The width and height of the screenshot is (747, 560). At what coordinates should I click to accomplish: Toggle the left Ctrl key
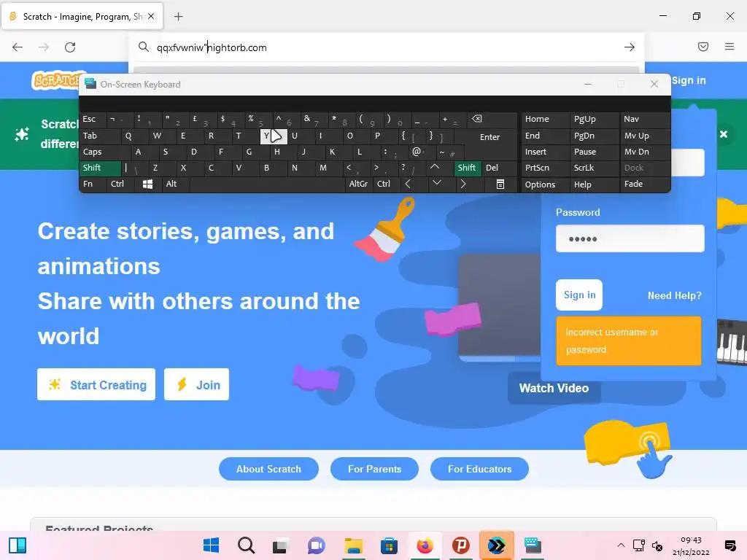(x=121, y=184)
